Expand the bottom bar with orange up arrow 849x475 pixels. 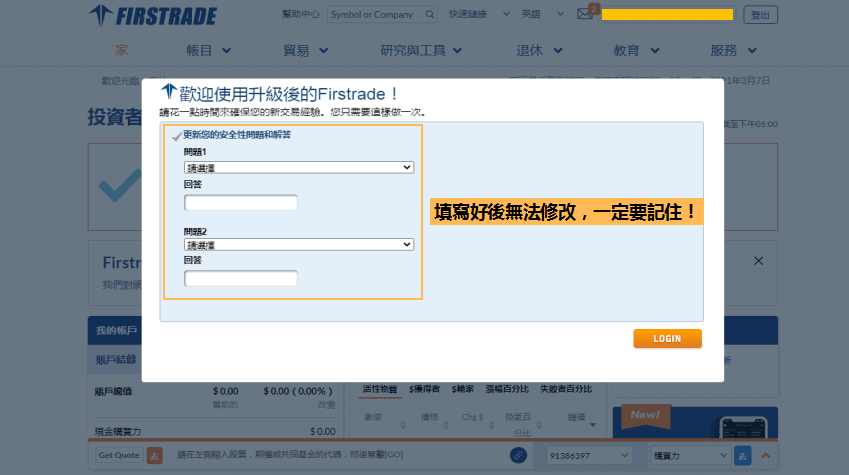(766, 456)
